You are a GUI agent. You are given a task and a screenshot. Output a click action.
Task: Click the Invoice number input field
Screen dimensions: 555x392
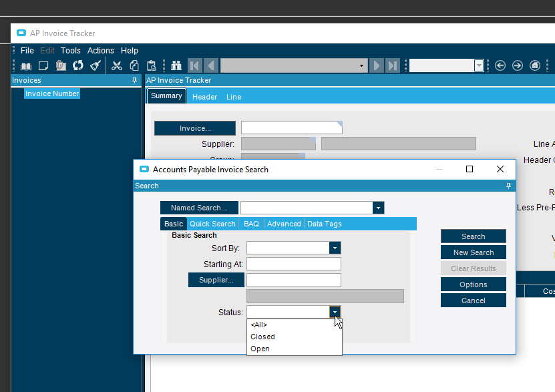coord(292,128)
